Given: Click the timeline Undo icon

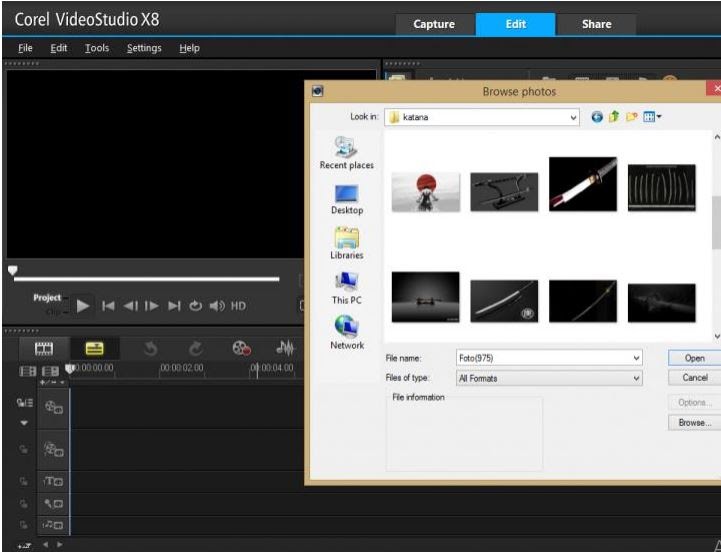Looking at the screenshot, I should point(150,349).
